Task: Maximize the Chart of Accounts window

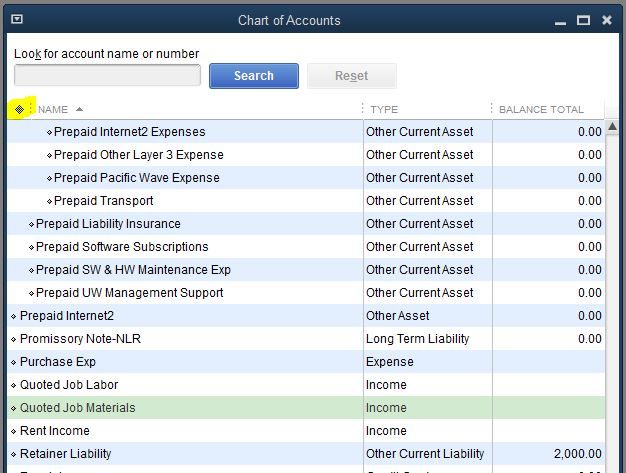Action: click(583, 19)
